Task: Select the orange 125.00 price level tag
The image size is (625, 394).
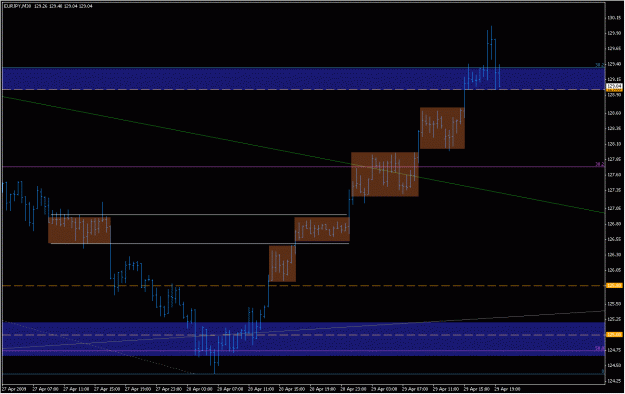Action: (x=614, y=335)
